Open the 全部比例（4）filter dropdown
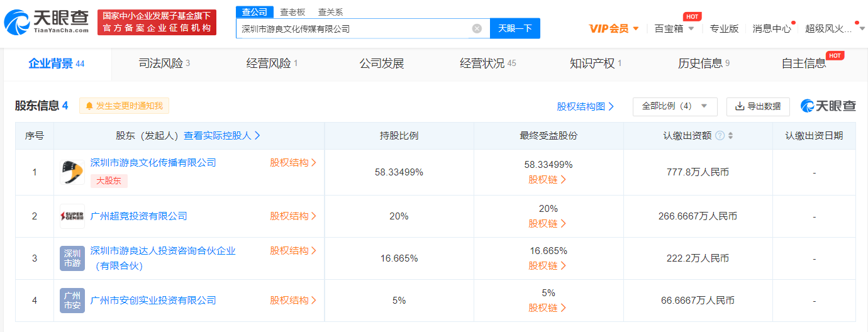Image resolution: width=868 pixels, height=332 pixels. [675, 106]
